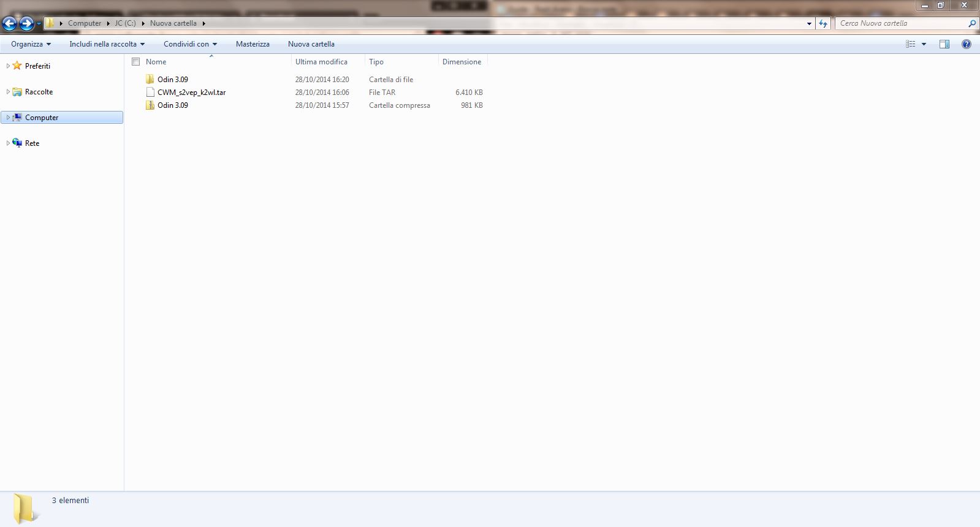Select the Odin 3.09 compressed folder icon
The image size is (980, 527).
click(x=150, y=105)
